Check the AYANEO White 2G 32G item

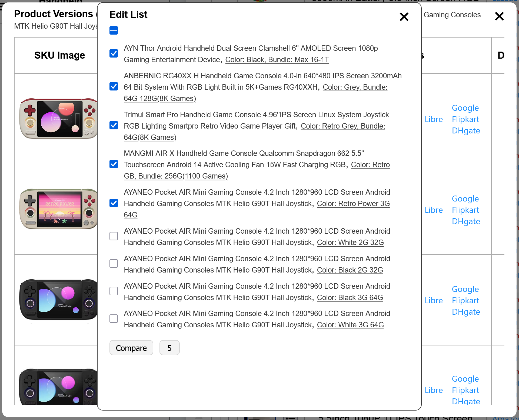pyautogui.click(x=114, y=236)
